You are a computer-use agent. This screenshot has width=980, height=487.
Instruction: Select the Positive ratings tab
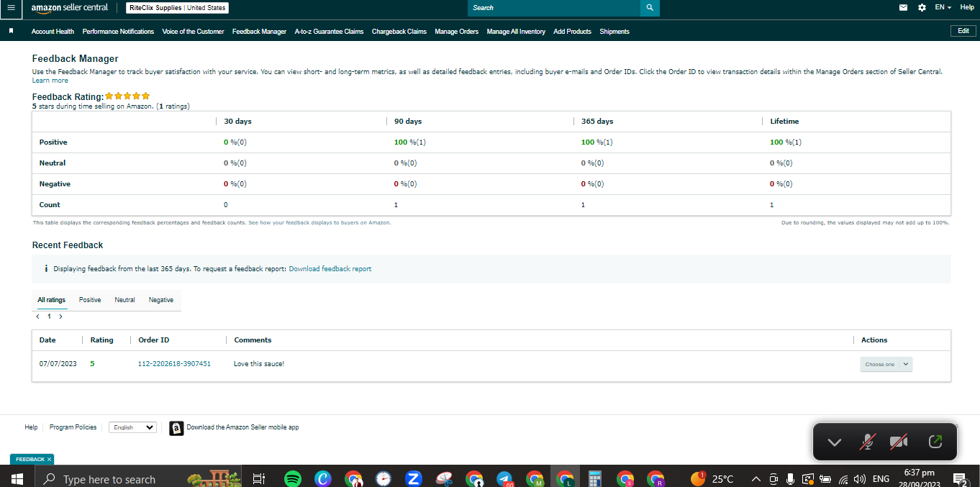tap(90, 300)
